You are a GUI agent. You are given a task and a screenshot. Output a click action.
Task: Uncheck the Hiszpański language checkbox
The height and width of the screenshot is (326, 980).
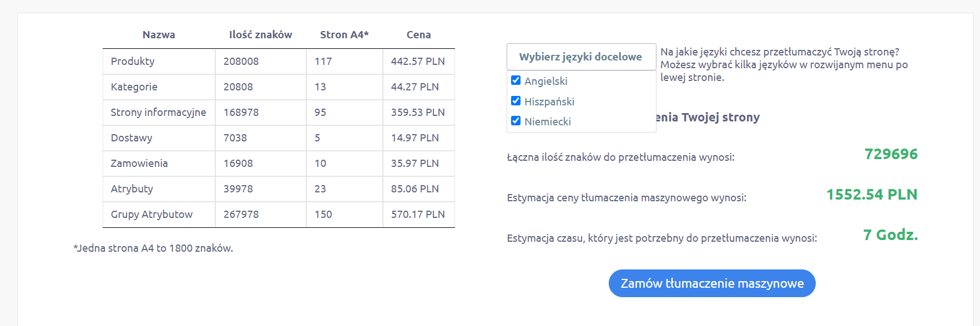pyautogui.click(x=516, y=101)
